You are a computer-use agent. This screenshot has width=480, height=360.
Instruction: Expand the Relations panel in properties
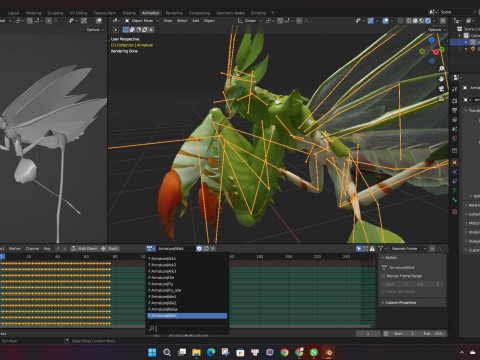(x=472, y=205)
